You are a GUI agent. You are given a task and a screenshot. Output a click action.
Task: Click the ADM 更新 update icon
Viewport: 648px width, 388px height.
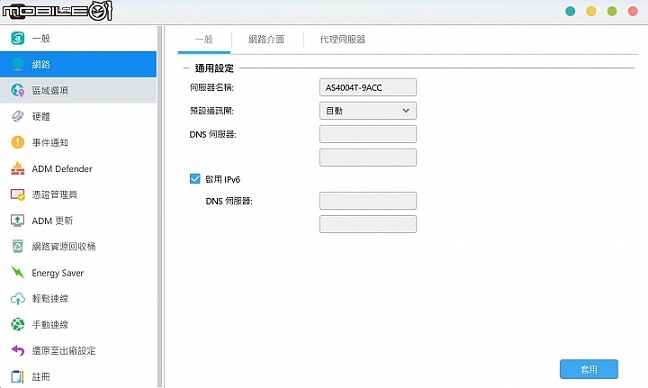coord(17,220)
